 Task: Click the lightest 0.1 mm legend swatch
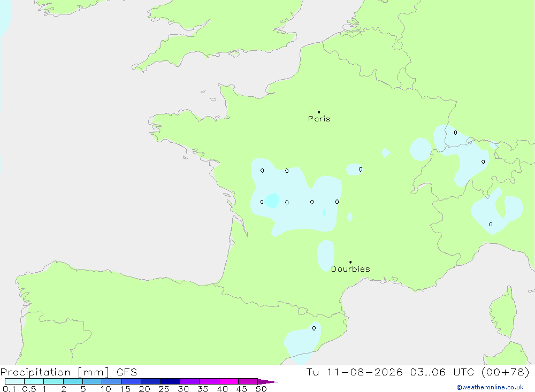pyautogui.click(x=14, y=381)
